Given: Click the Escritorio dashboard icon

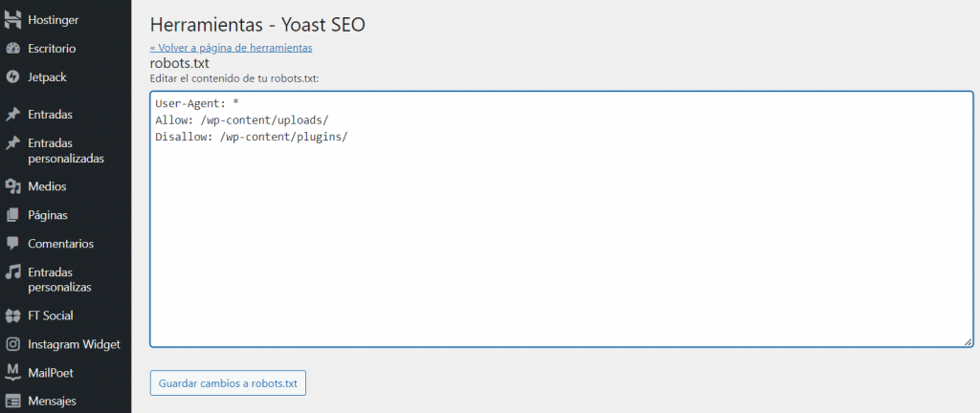Looking at the screenshot, I should click(13, 48).
